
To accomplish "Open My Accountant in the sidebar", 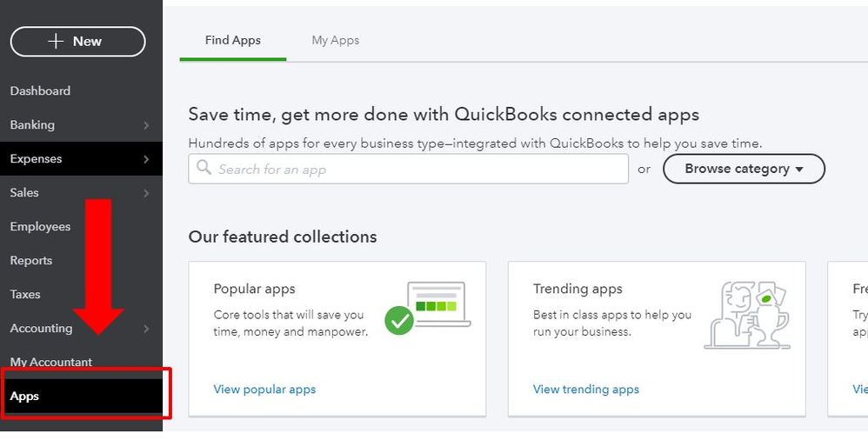I will (x=51, y=362).
